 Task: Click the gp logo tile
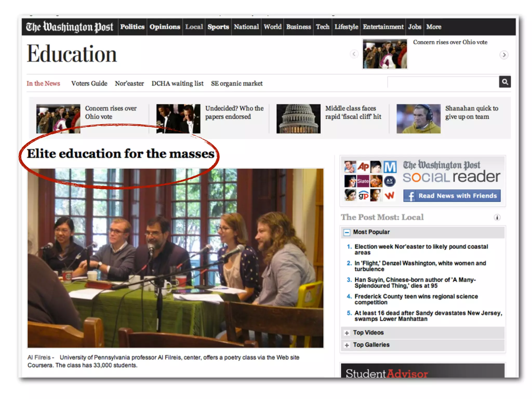[363, 195]
